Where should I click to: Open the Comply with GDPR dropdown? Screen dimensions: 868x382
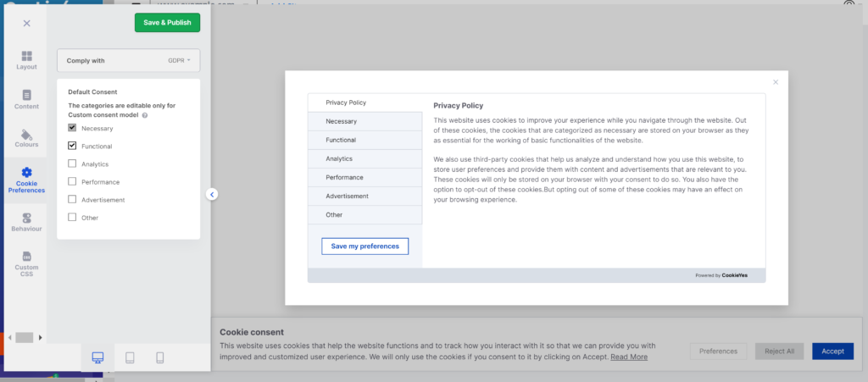pyautogui.click(x=129, y=60)
